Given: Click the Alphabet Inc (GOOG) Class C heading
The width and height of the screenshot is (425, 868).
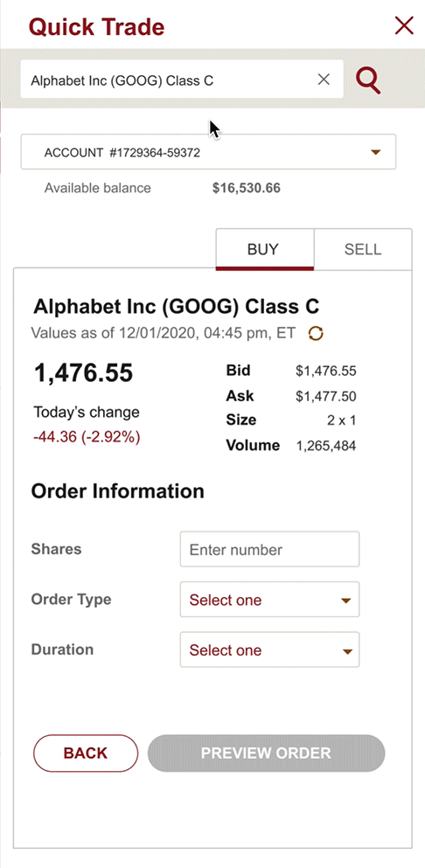Looking at the screenshot, I should (176, 306).
